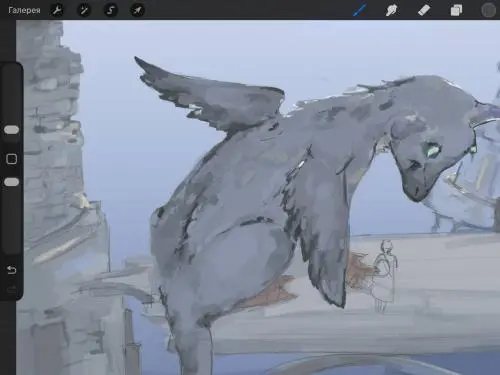Undo the last stroke
Screen dimensions: 500x375
(x=12, y=269)
